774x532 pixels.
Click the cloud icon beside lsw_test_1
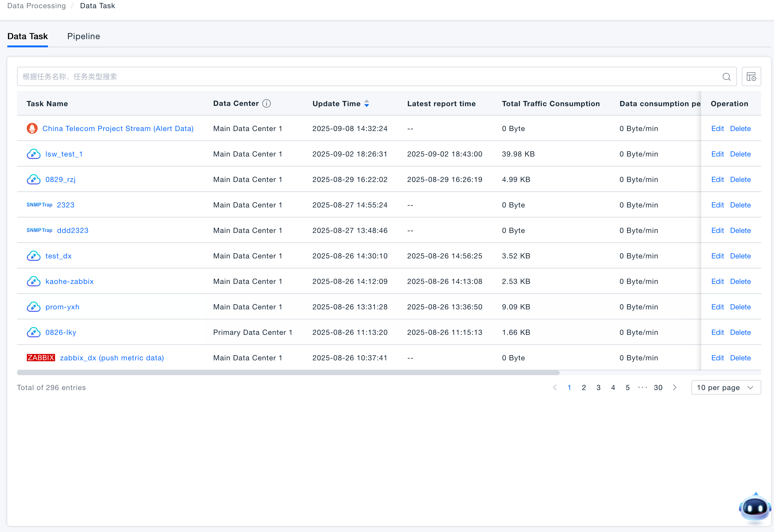coord(33,154)
